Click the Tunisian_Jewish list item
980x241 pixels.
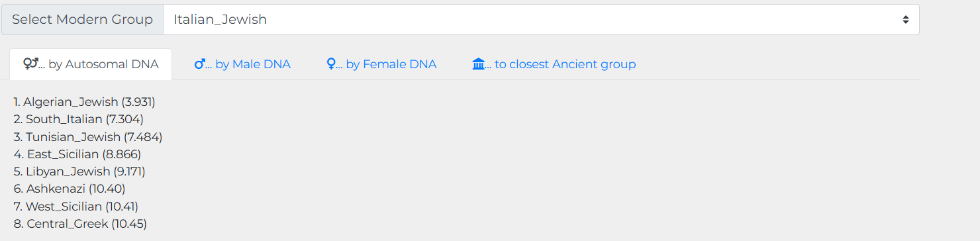[88, 136]
